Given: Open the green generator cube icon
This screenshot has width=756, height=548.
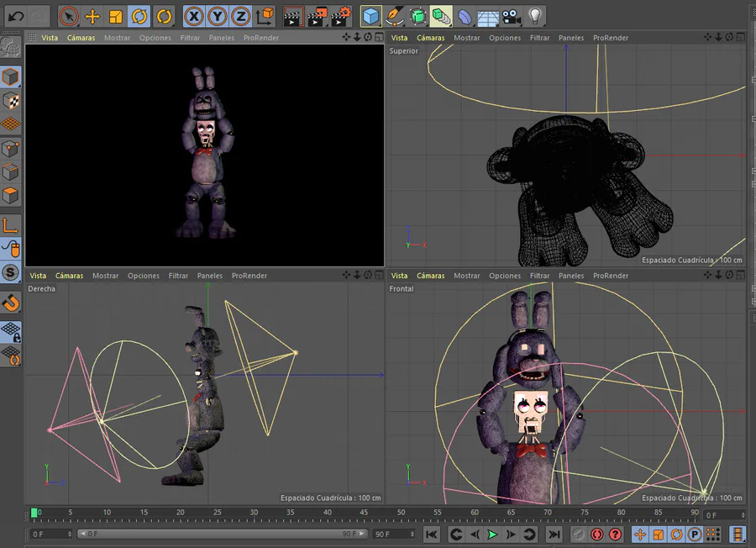Looking at the screenshot, I should tap(418, 17).
